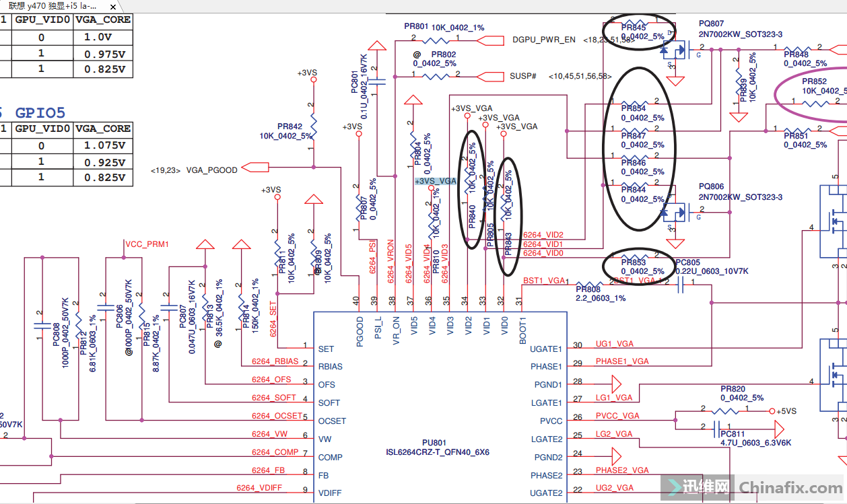
Task: Click the OCSET pin name on PU801
Action: pyautogui.click(x=332, y=421)
